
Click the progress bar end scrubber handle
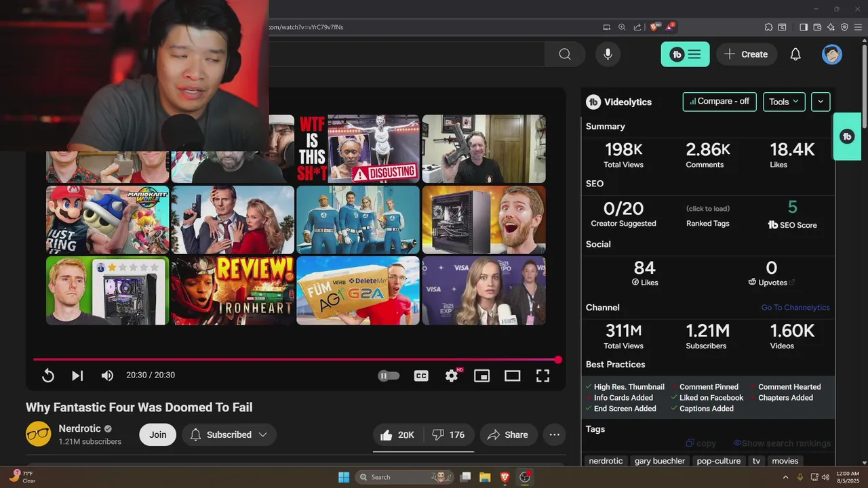coord(558,360)
